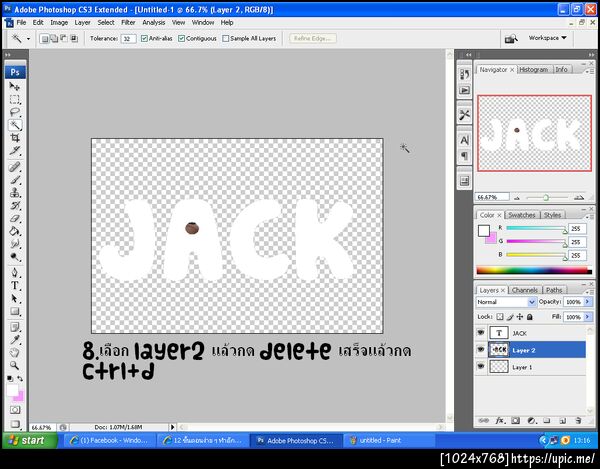Open the Fill slider arrow
The height and width of the screenshot is (469, 600).
[587, 317]
